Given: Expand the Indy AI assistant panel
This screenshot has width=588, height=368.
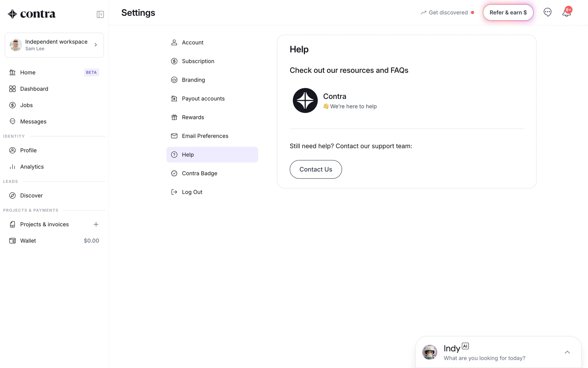Looking at the screenshot, I should pos(567,352).
